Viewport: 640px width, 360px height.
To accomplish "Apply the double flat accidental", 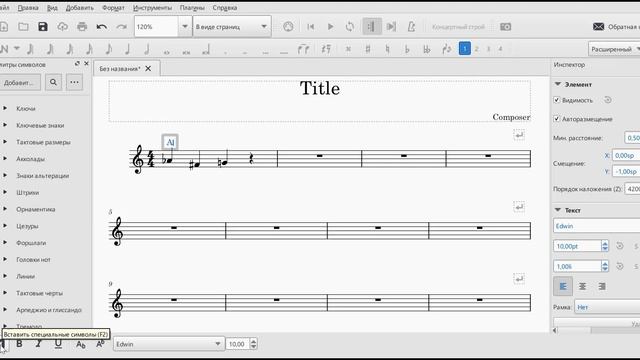I will tap(427, 49).
